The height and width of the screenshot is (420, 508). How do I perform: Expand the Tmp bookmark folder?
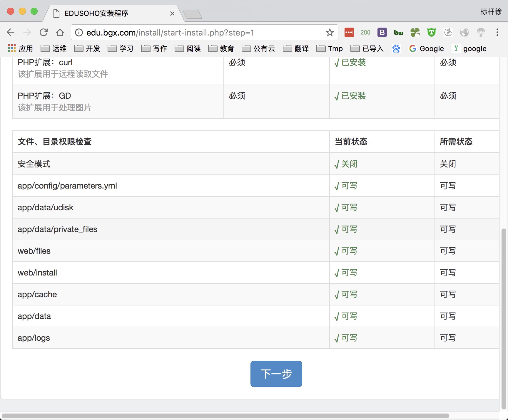click(x=330, y=48)
